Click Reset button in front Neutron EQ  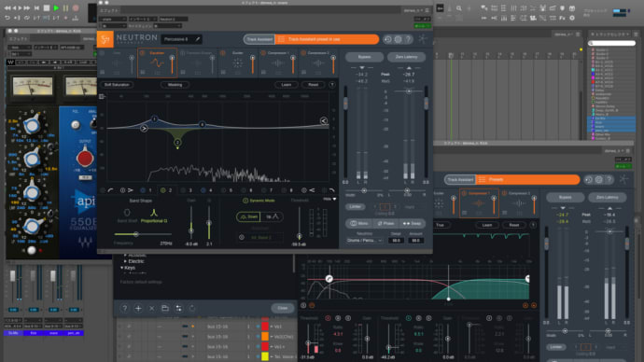pyautogui.click(x=313, y=85)
